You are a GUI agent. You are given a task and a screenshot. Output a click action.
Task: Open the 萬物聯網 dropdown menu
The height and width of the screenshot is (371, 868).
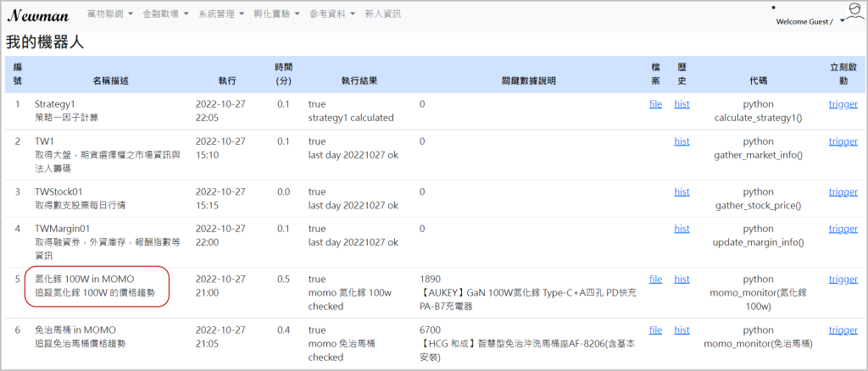(x=110, y=14)
